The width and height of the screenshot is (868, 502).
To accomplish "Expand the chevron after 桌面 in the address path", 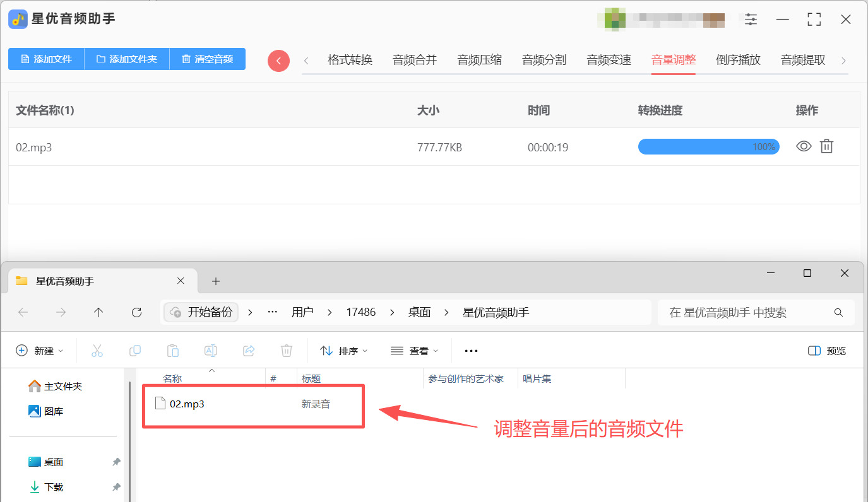I will coord(447,312).
